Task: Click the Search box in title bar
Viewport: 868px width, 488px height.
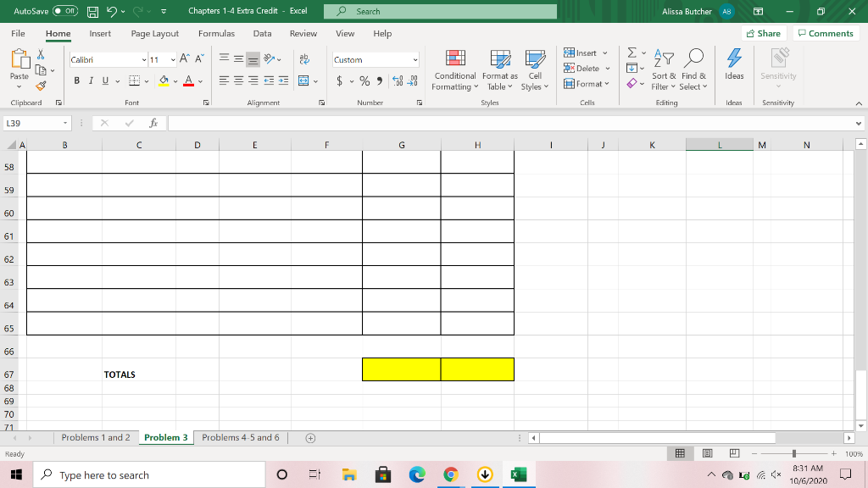Action: tap(440, 11)
